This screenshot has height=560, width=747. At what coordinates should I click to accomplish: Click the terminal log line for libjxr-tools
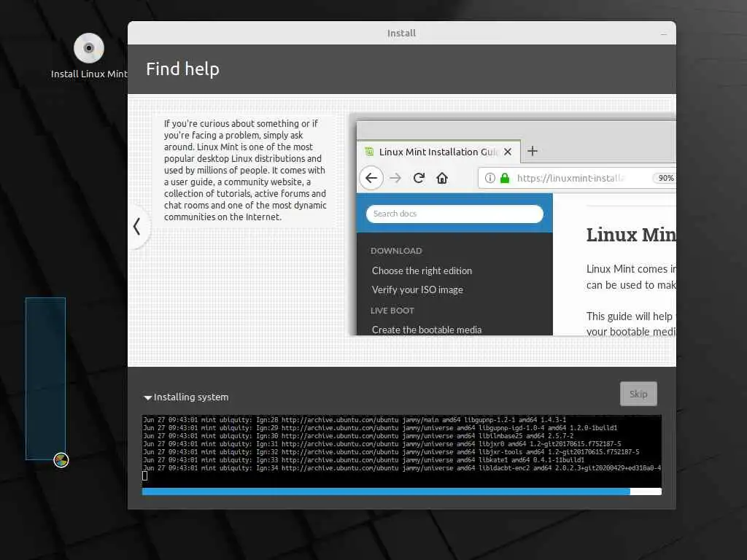click(x=391, y=452)
